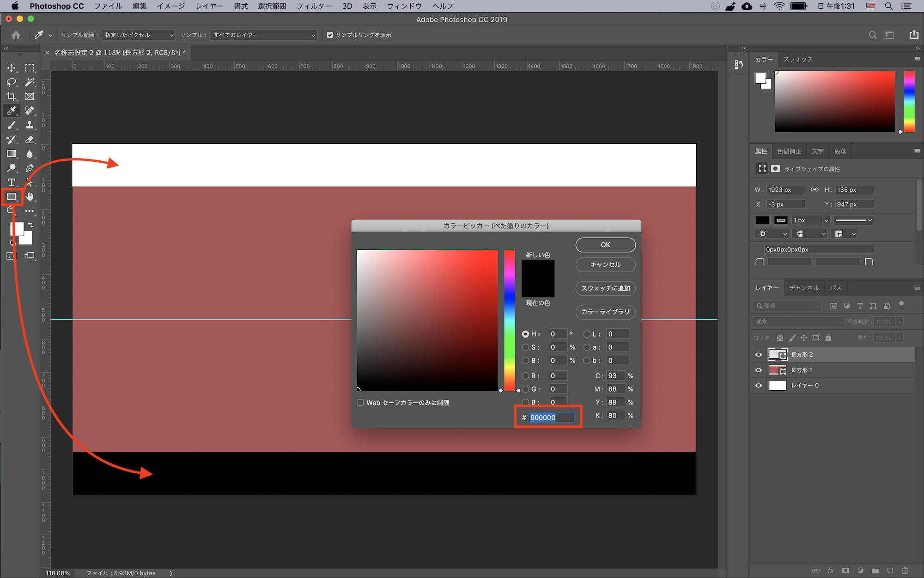The image size is (924, 578).
Task: Select the Brush tool
Action: click(x=11, y=125)
